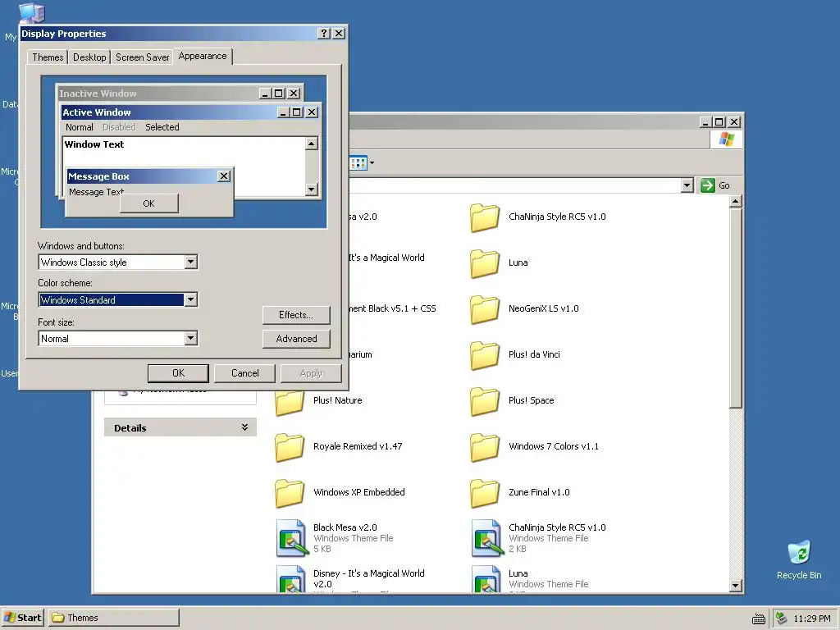Click the Advanced button
Viewport: 840px width, 630px height.
point(296,339)
